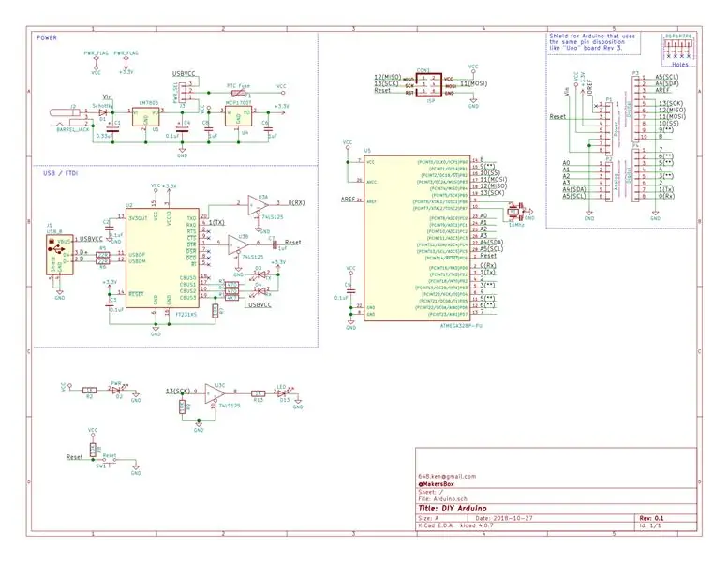Image resolution: width=728 pixels, height=562 pixels.
Task: Select the PTC fuse F1 symbol
Action: tap(238, 93)
